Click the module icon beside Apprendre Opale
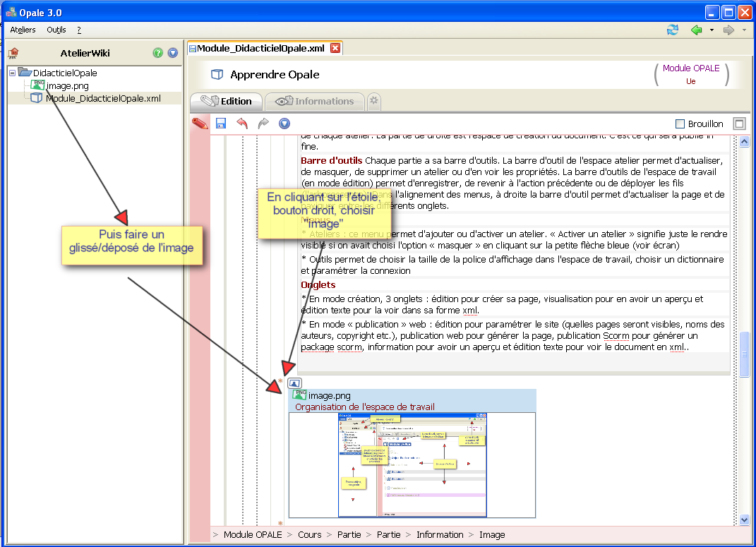The height and width of the screenshot is (547, 756). [217, 74]
